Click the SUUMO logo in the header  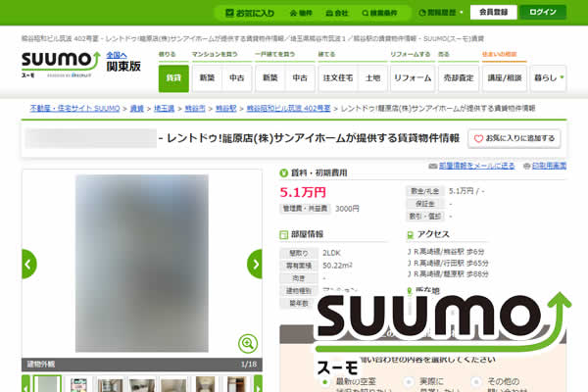coord(61,63)
